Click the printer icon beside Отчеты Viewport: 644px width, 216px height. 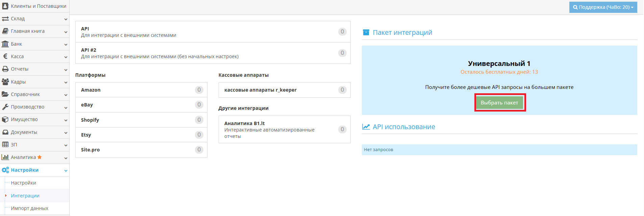(5, 69)
